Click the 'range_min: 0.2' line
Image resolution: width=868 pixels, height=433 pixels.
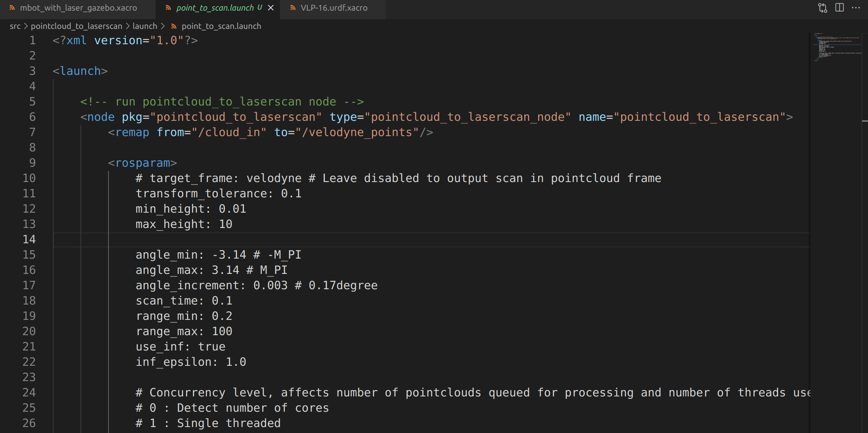184,316
